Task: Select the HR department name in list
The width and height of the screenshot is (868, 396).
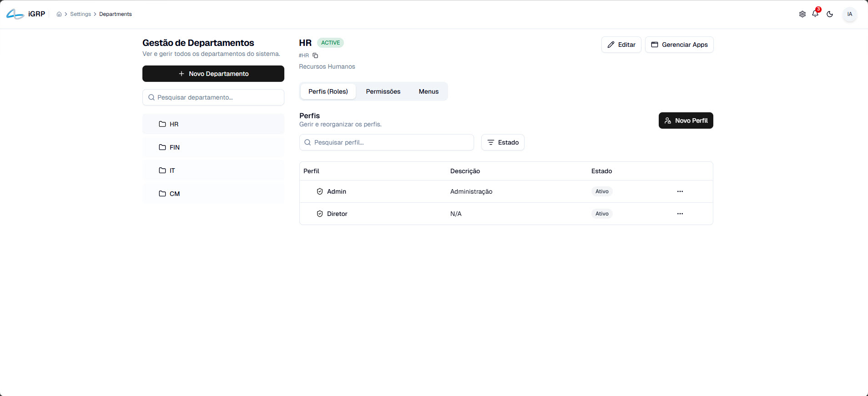Action: [x=174, y=124]
